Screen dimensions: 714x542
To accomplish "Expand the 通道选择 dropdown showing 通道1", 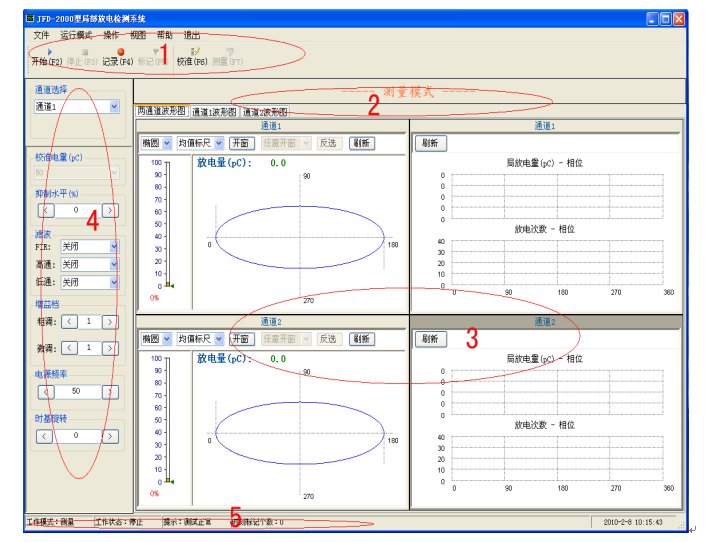I will click(x=114, y=107).
